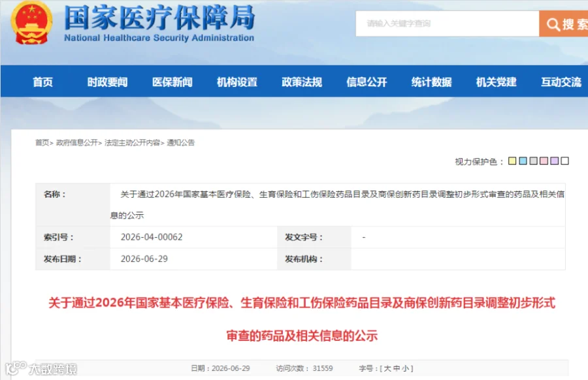This screenshot has height=380, width=588.
Task: Open the 医保新闻 navigation item
Action: [172, 82]
